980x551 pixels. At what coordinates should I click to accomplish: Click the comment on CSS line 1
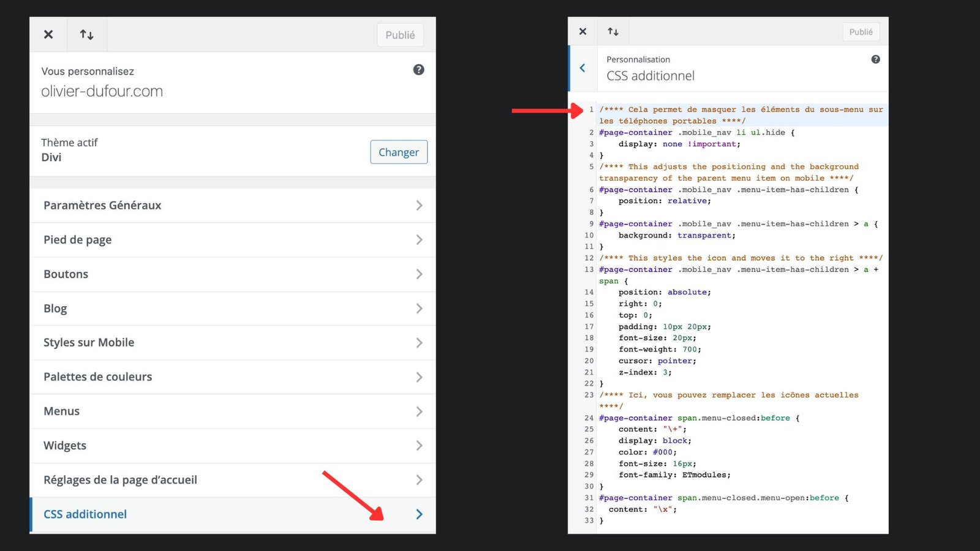click(x=741, y=115)
